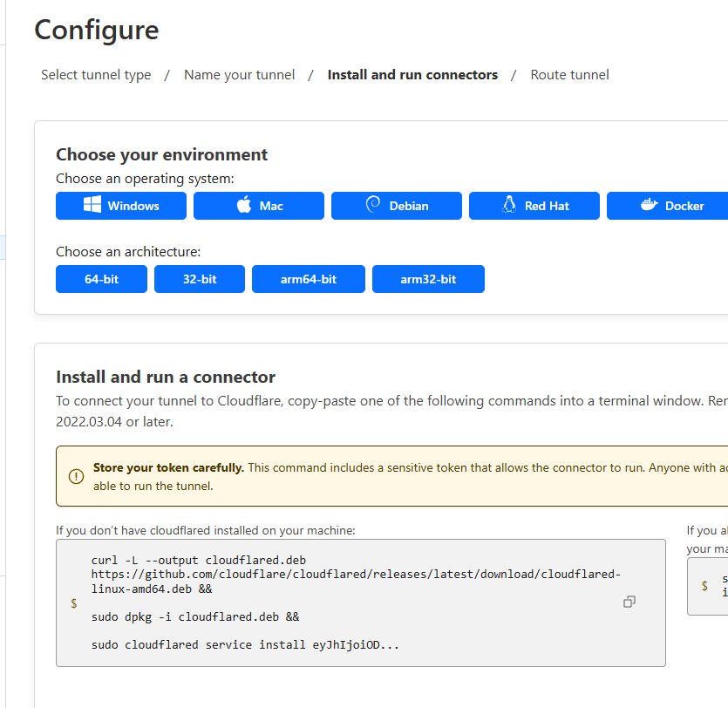The height and width of the screenshot is (708, 728).
Task: Open the Name your tunnel step
Action: 239,75
